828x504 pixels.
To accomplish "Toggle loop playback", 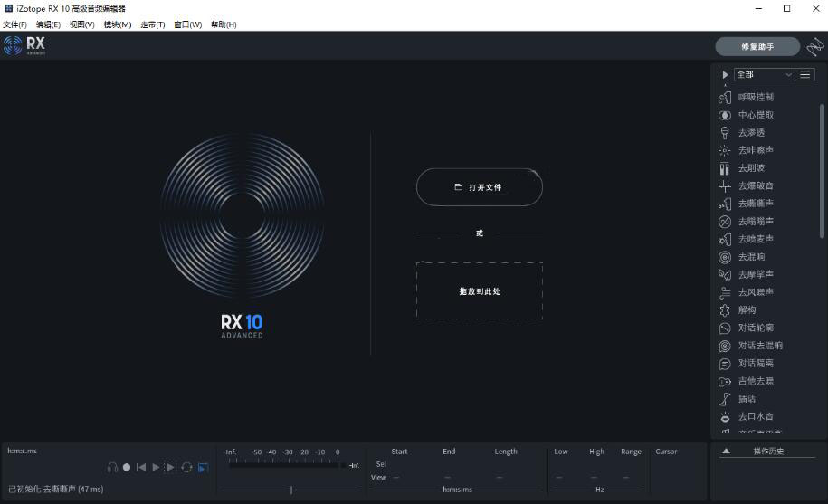I will (186, 467).
